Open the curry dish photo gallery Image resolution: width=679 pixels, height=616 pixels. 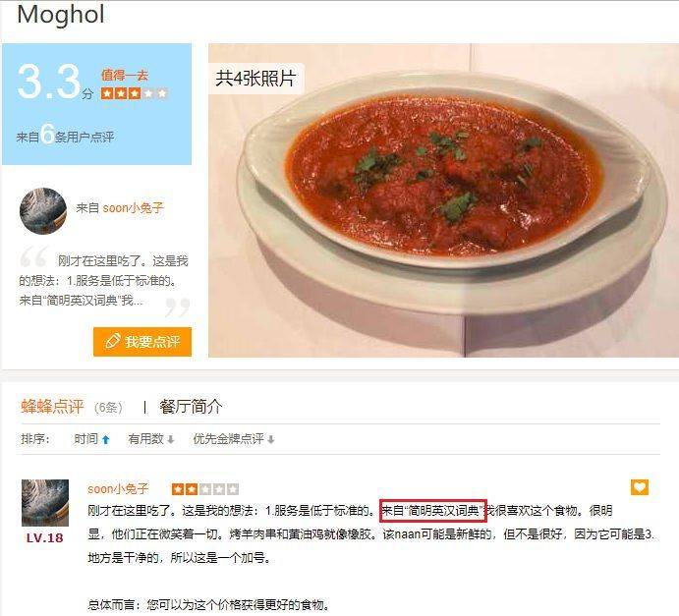443,200
